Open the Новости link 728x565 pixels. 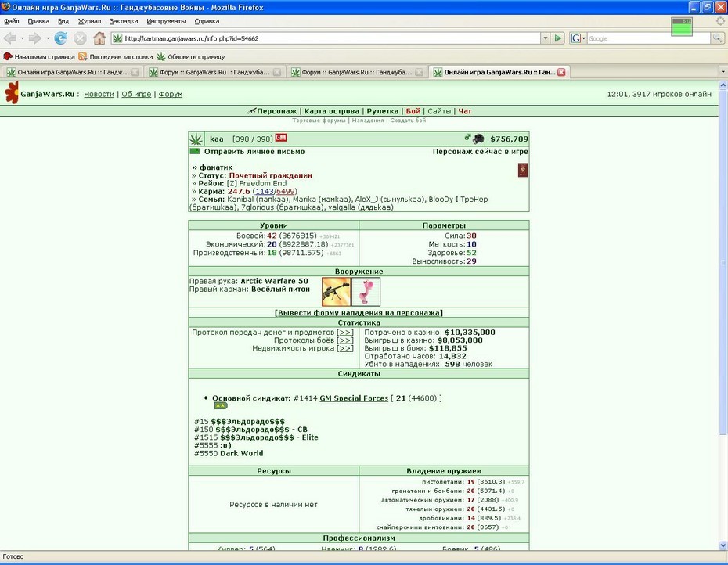coord(99,94)
